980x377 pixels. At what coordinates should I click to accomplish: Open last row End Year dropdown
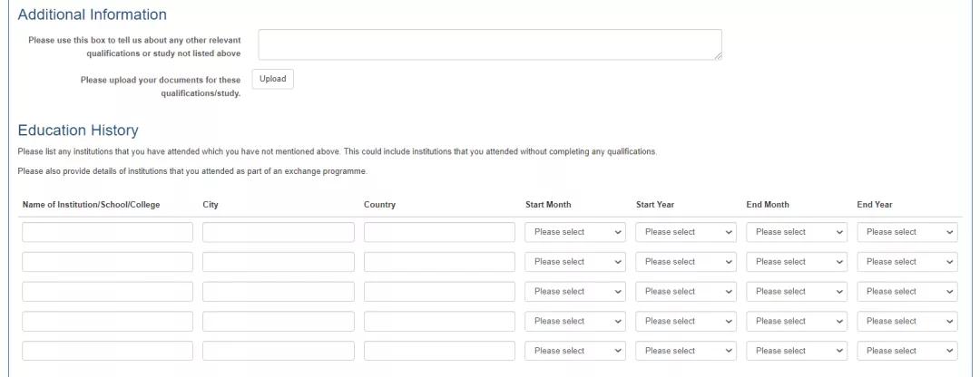tap(907, 351)
